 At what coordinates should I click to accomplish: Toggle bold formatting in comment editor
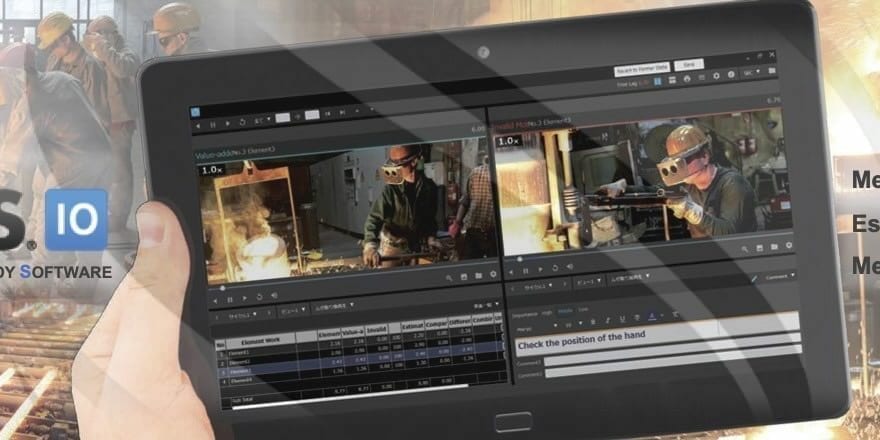591,320
